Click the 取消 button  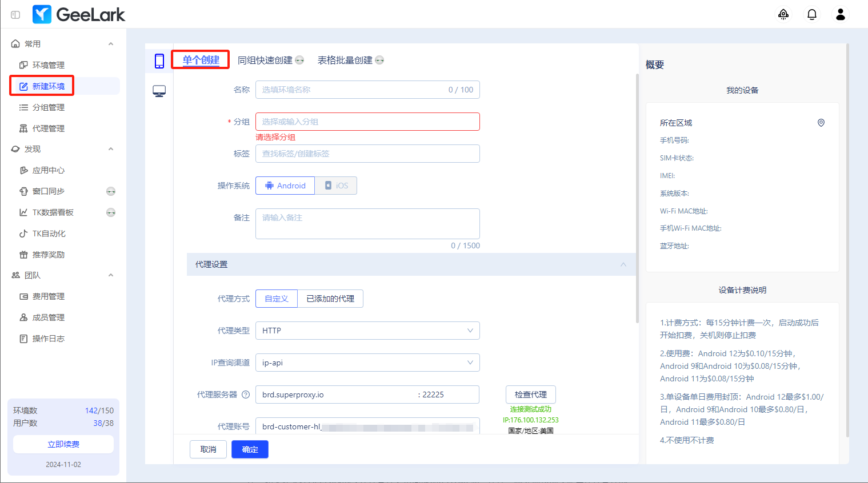coord(208,449)
